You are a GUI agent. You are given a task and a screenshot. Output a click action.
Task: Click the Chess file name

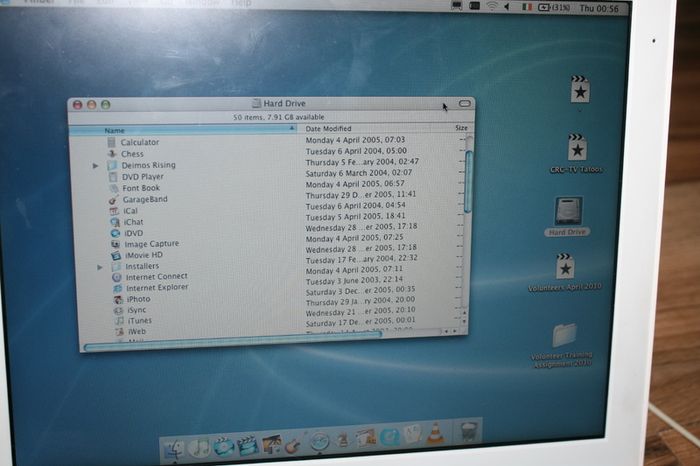tap(132, 154)
